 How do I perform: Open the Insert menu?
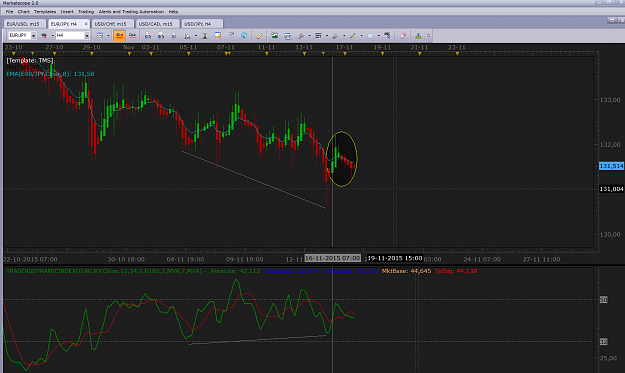coord(67,12)
